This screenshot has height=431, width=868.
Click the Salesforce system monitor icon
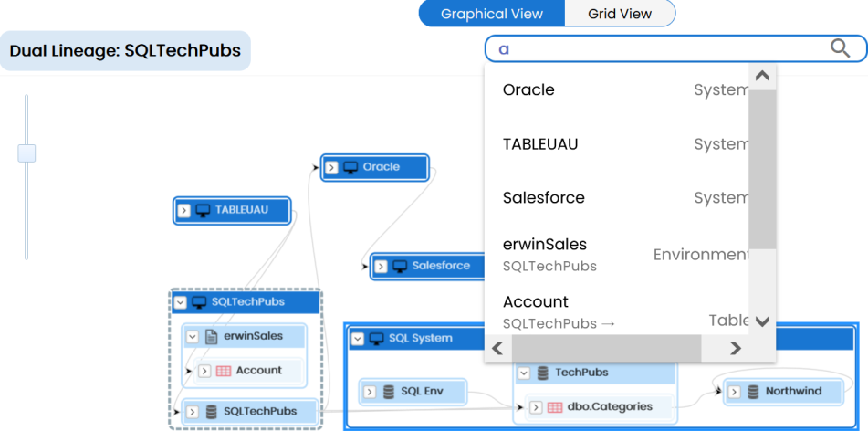[400, 267]
